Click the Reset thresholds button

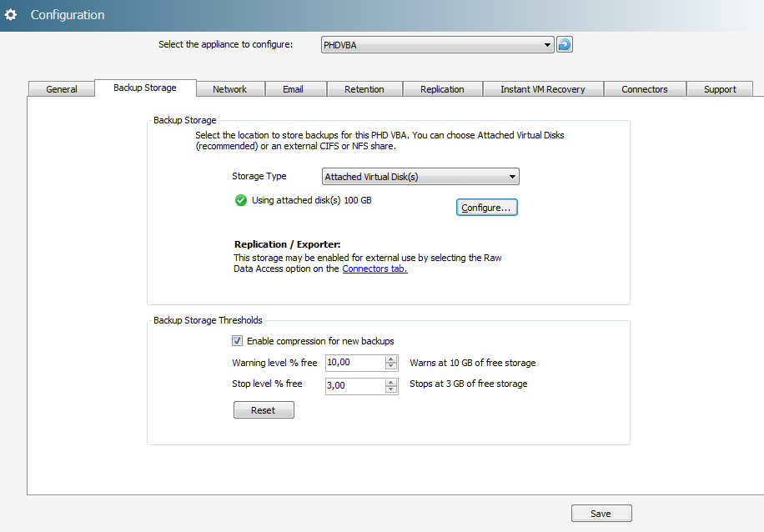pos(264,410)
